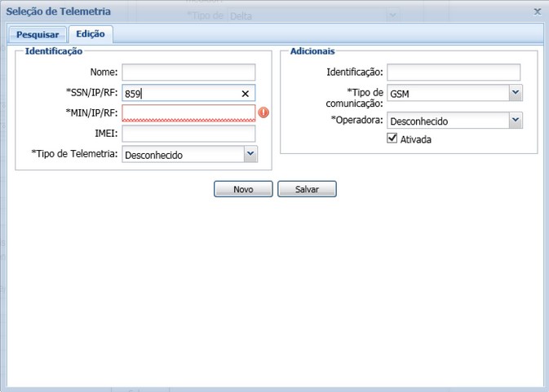Switch to the Pesquisar tab
Screen dimensions: 549x392
point(38,34)
